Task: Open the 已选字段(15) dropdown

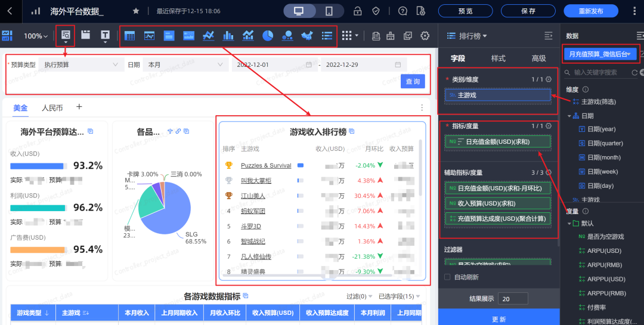Action: pyautogui.click(x=399, y=296)
